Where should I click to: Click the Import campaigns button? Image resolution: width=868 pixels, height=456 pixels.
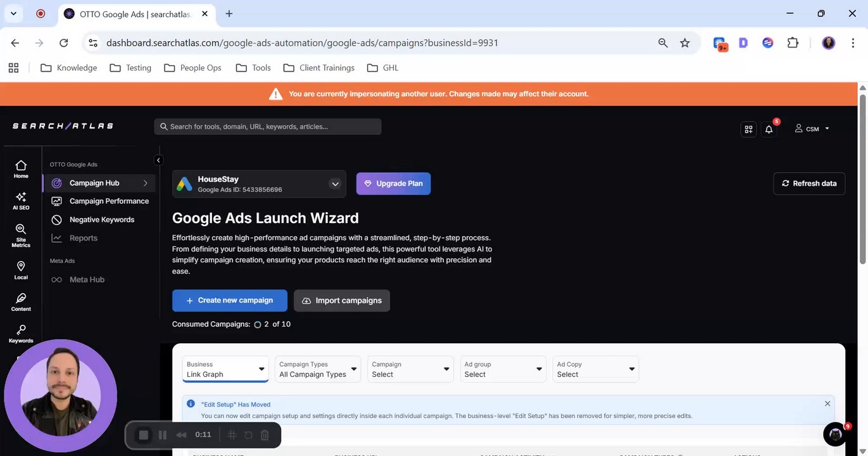pos(342,300)
